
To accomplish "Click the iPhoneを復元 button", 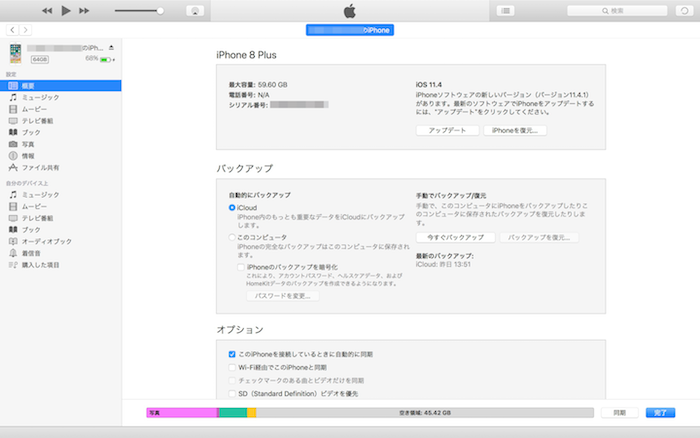I will click(x=515, y=130).
